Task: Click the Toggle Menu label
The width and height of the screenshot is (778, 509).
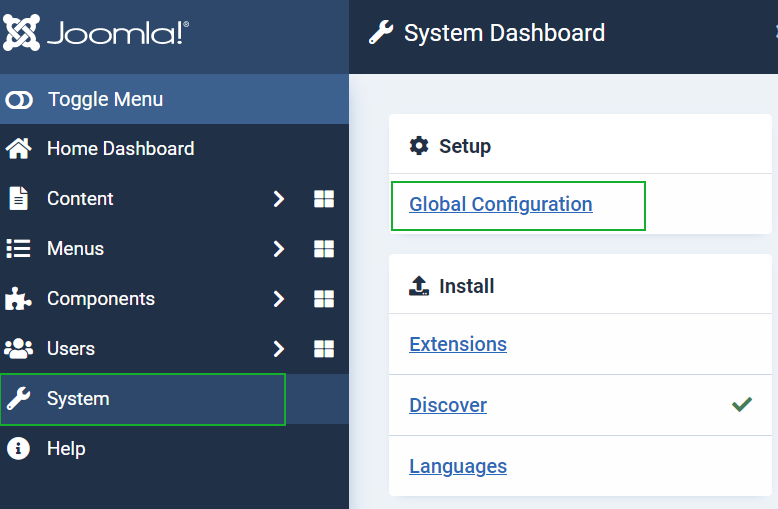Action: (105, 99)
